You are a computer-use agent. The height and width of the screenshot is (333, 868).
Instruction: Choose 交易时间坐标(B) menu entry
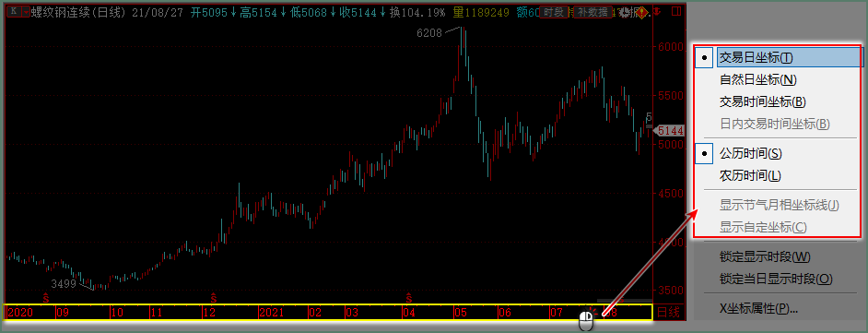762,102
